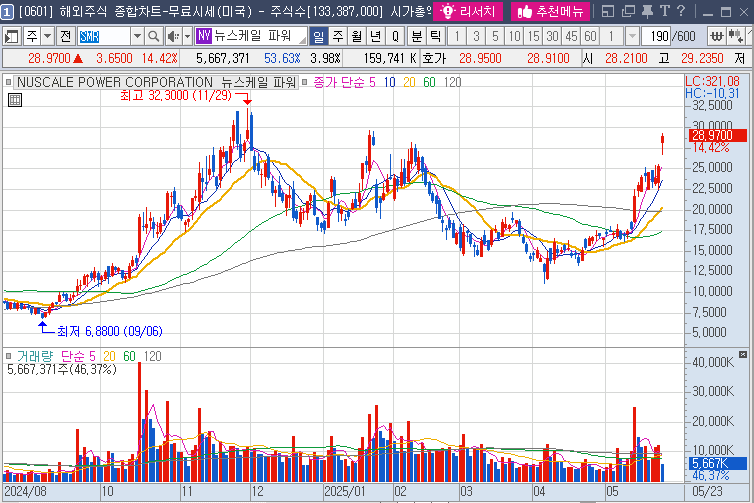Open the 주 category dropdown arrow
The image size is (754, 503).
point(48,36)
